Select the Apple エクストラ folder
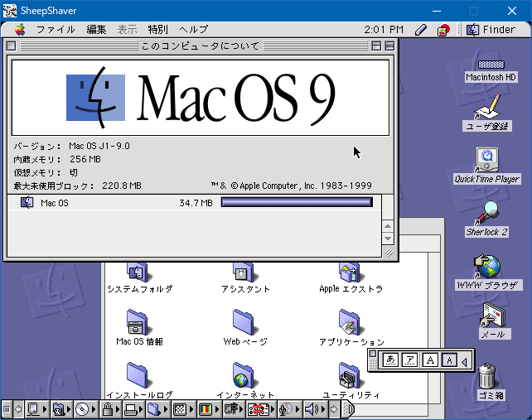 click(351, 278)
